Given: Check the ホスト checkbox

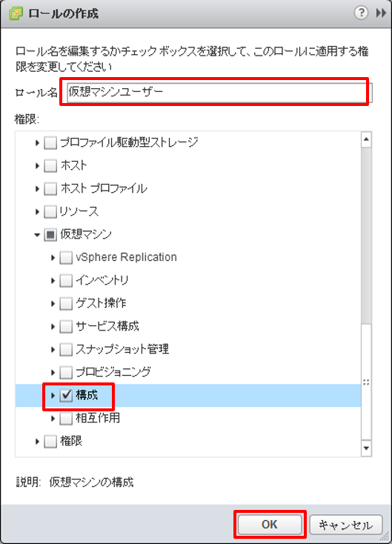Looking at the screenshot, I should click(x=50, y=166).
